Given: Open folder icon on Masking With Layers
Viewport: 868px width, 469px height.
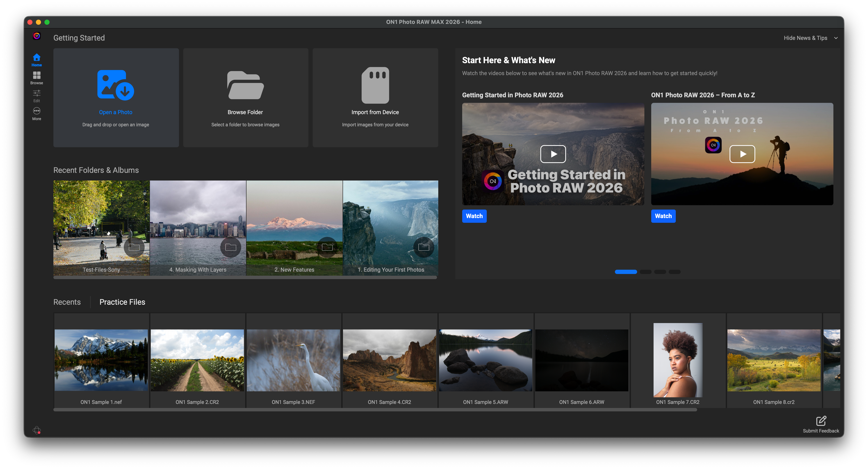Looking at the screenshot, I should (230, 247).
